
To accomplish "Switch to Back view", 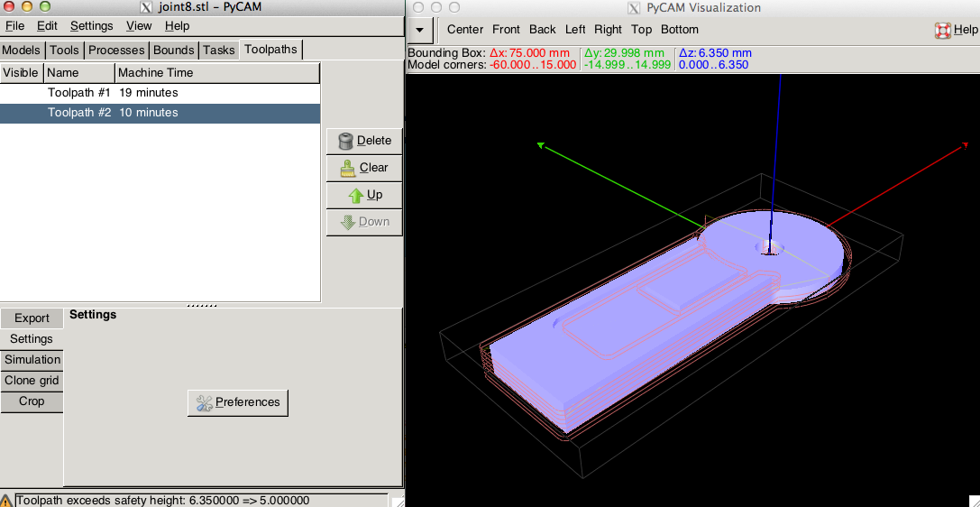I will pos(543,30).
